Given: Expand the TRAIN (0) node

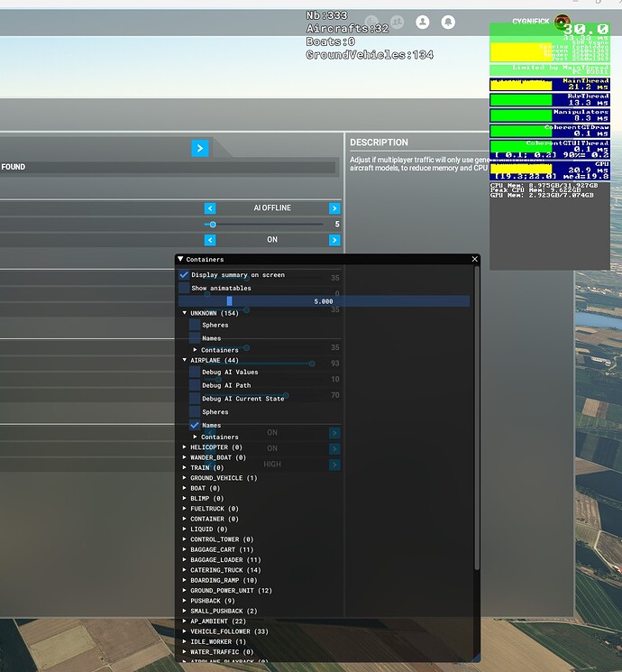Looking at the screenshot, I should 185,467.
